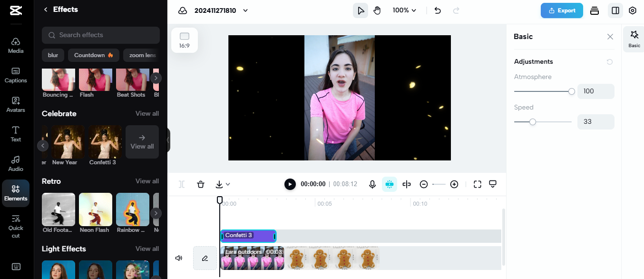
Task: Adjust the Speed slider
Action: tap(543, 122)
